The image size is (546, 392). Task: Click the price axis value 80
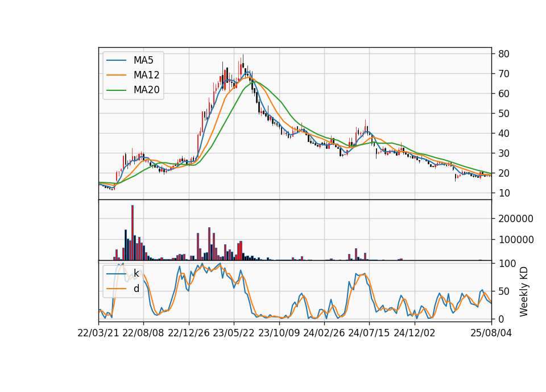pos(504,54)
